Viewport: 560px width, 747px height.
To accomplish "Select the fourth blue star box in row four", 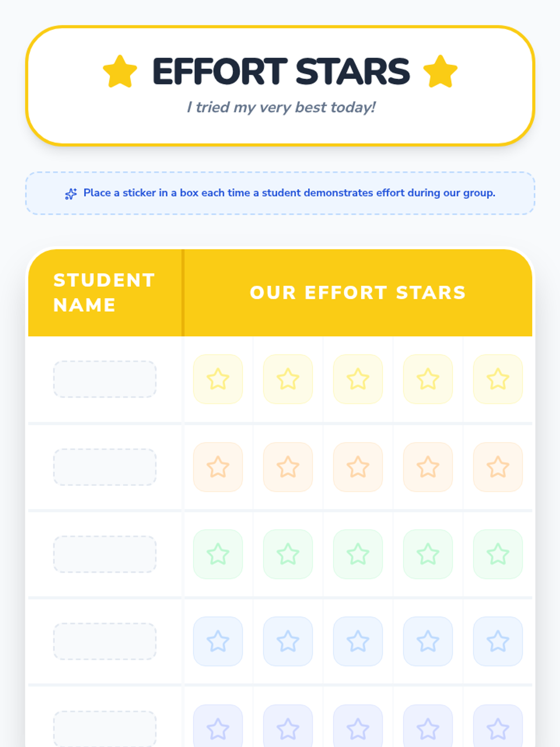I will click(428, 641).
